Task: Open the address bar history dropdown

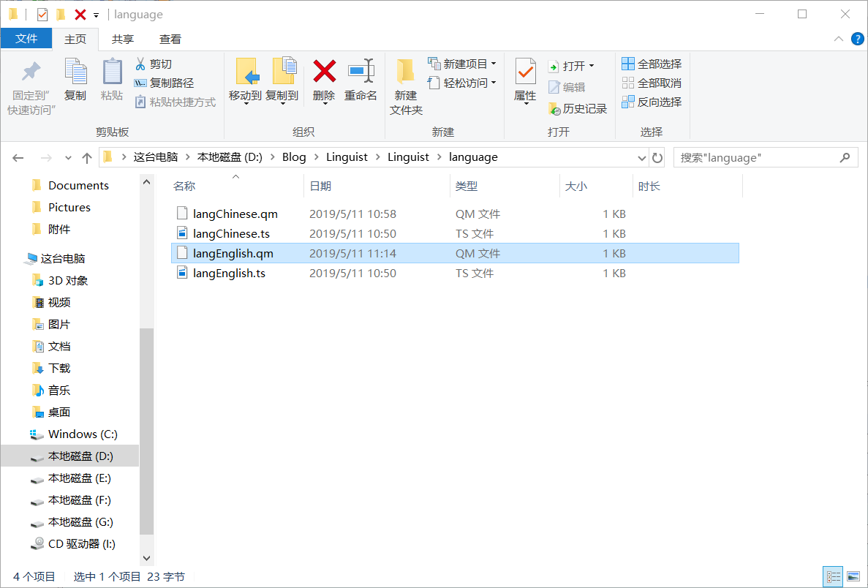Action: point(641,157)
